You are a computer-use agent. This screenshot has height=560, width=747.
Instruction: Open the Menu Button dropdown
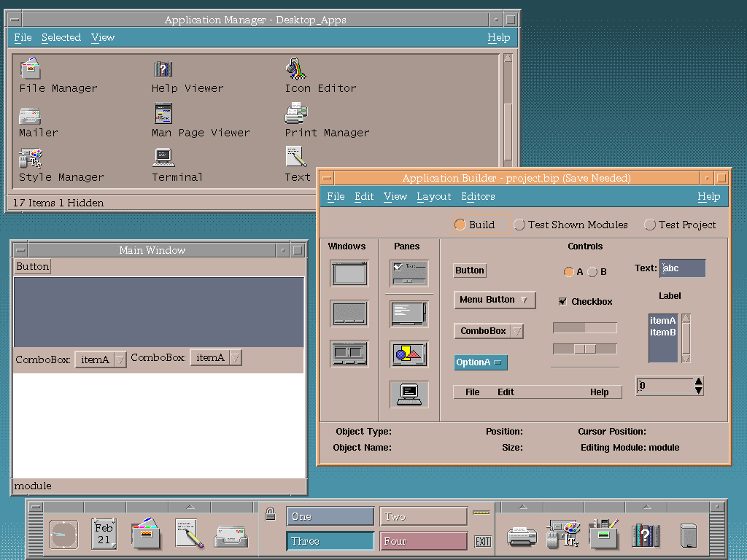coord(495,300)
